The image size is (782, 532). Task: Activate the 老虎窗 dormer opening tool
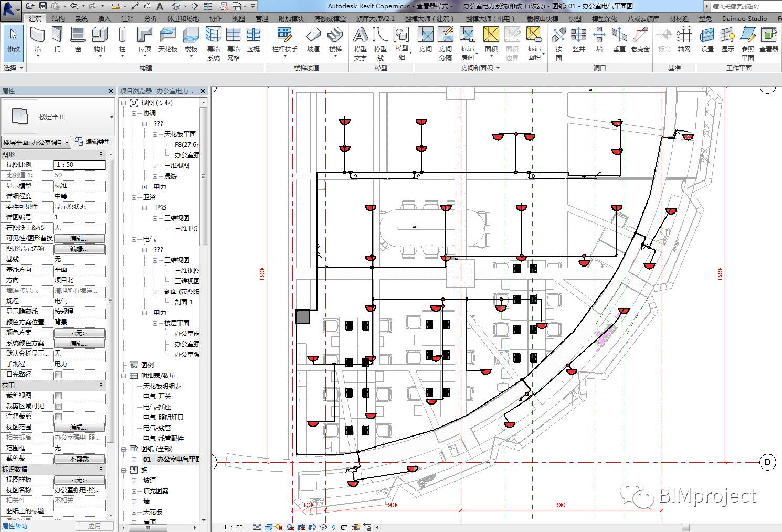640,40
